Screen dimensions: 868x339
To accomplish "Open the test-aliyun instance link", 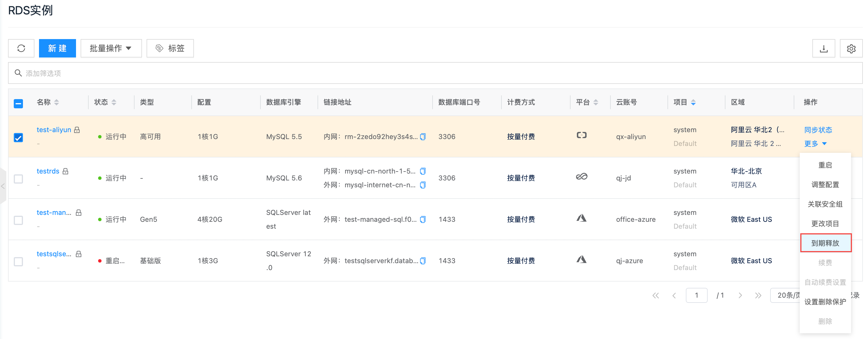I will coord(54,130).
